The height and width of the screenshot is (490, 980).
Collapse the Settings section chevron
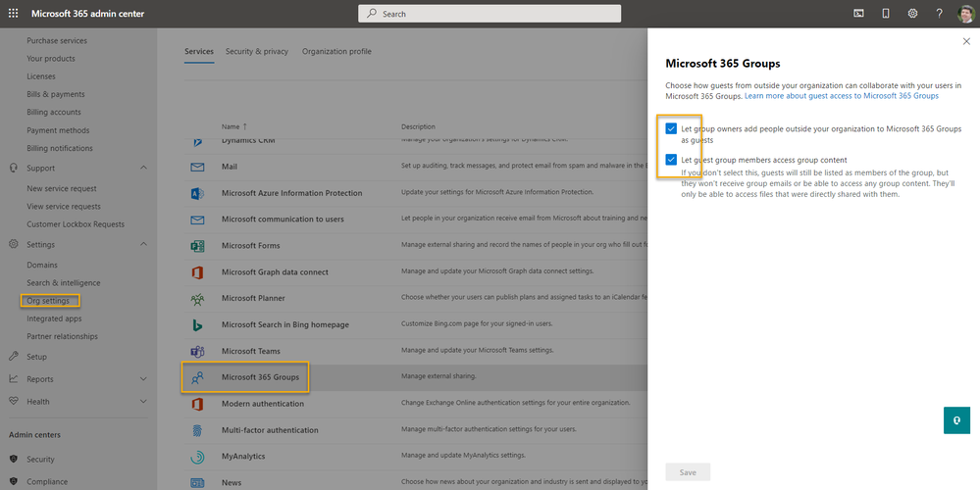(143, 245)
